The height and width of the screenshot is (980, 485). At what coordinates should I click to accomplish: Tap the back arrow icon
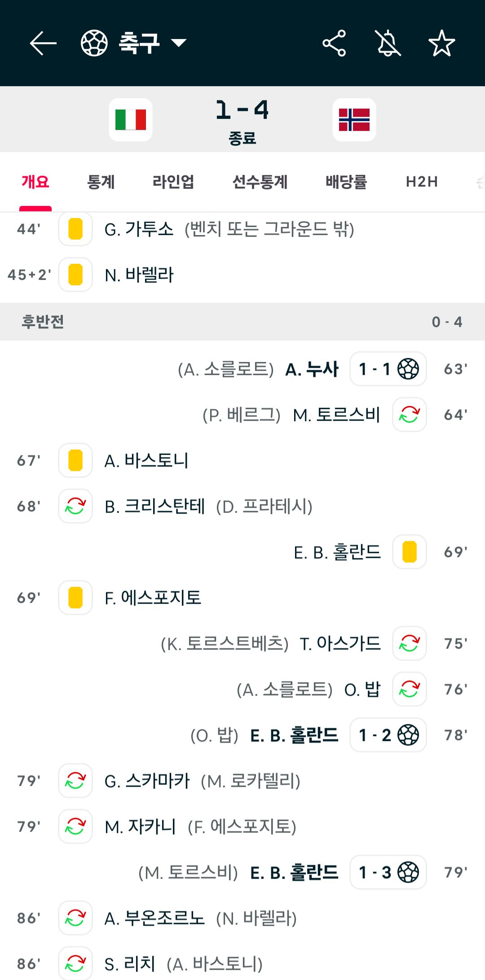tap(43, 43)
